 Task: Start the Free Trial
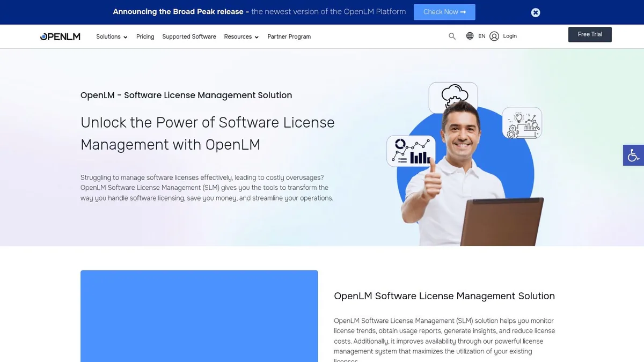click(x=590, y=34)
